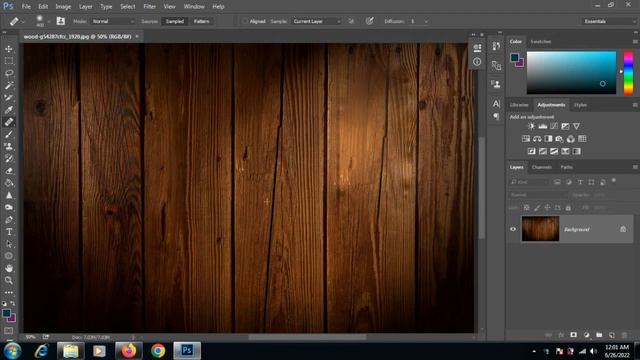Select the Path Selection tool
The image size is (640, 360).
tap(9, 244)
